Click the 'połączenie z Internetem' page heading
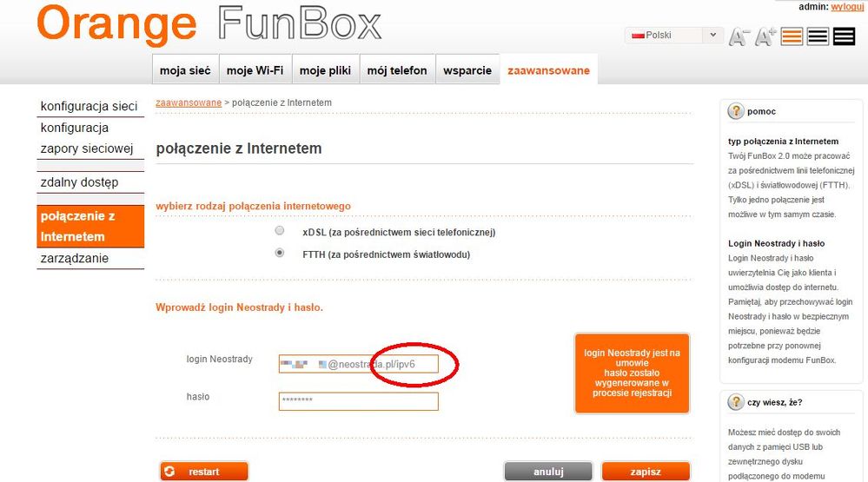 tap(239, 149)
